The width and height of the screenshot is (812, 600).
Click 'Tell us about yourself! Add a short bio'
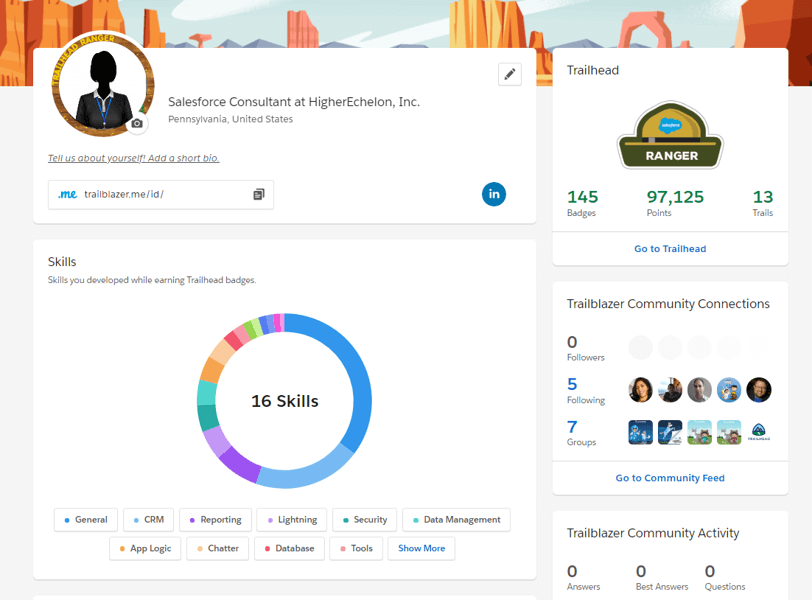point(134,158)
